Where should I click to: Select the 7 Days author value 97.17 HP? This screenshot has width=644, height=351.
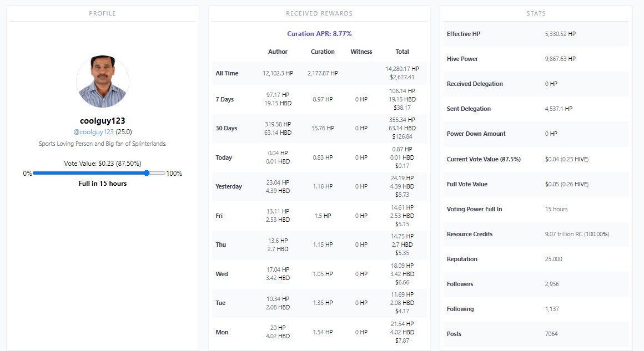[278, 95]
